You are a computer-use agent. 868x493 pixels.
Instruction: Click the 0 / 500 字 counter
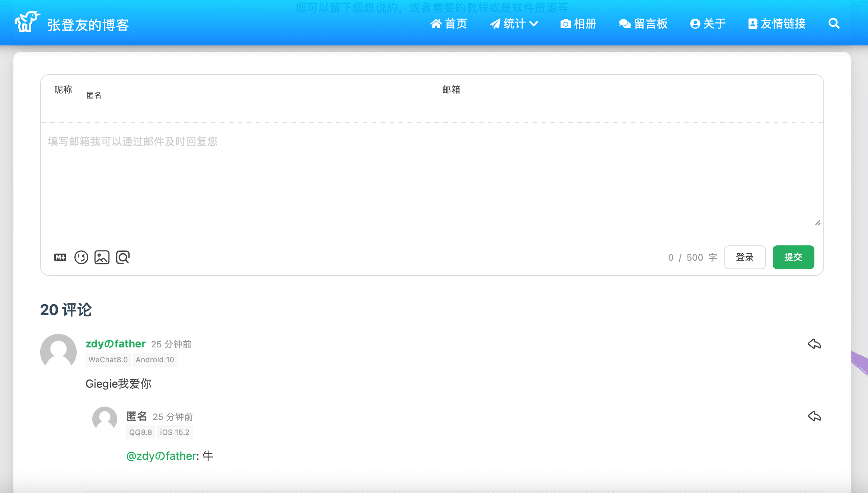pyautogui.click(x=692, y=258)
